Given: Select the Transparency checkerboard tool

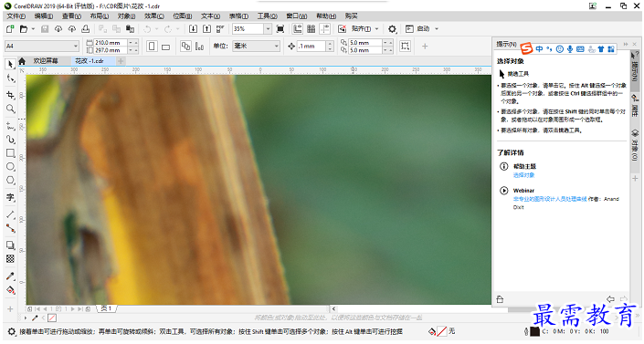Looking at the screenshot, I should pos(11,258).
